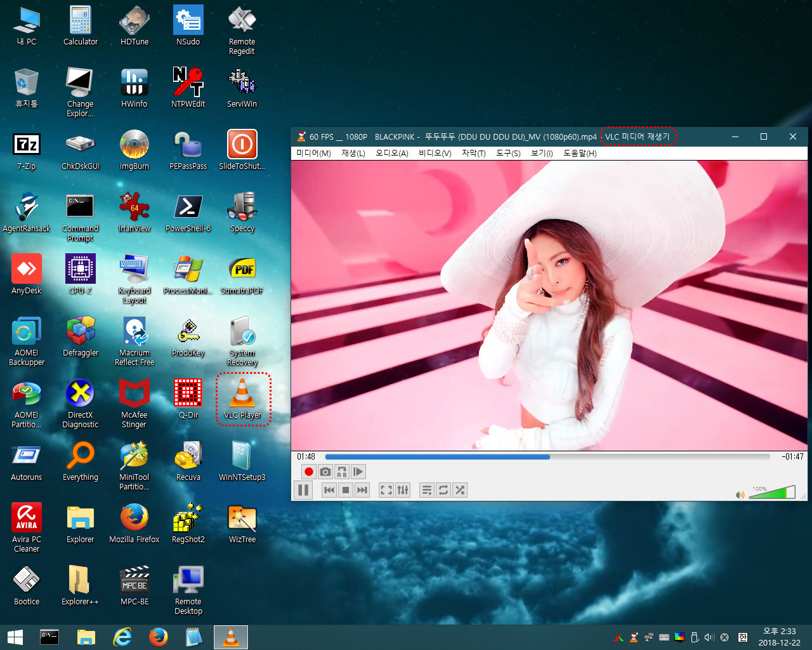Select ServiWin desktop icon

point(242,88)
